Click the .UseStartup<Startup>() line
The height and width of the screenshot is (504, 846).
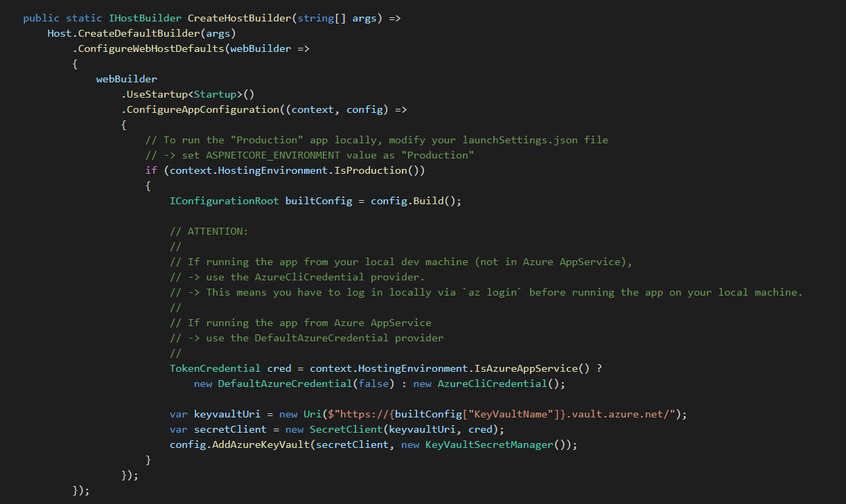188,94
